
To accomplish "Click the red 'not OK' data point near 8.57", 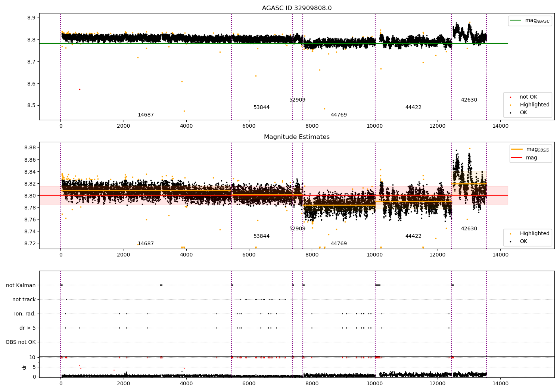I will (80, 90).
